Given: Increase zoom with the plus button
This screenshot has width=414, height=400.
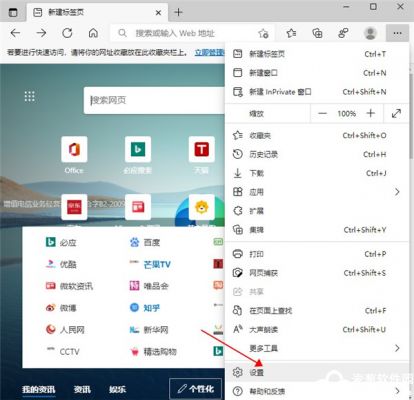Looking at the screenshot, I should click(370, 113).
